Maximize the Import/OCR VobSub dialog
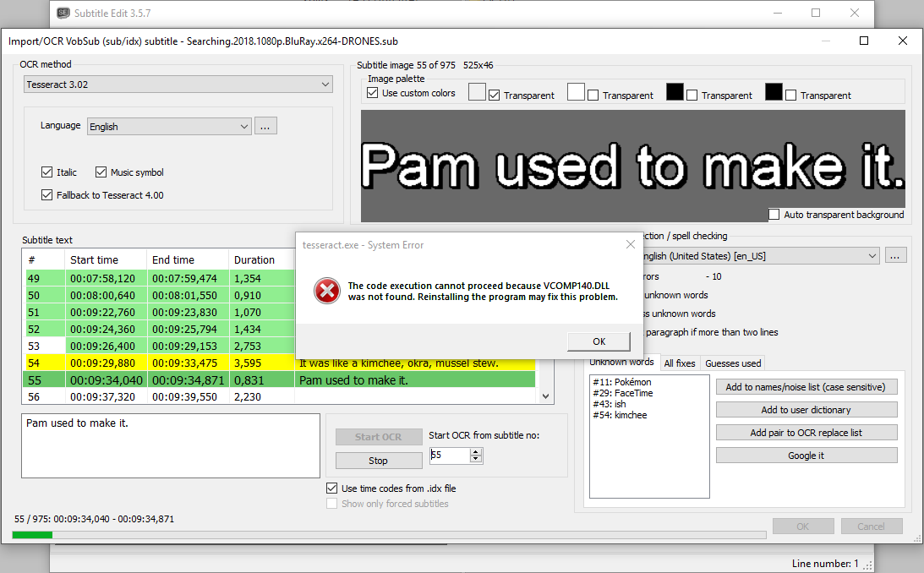 coord(864,41)
